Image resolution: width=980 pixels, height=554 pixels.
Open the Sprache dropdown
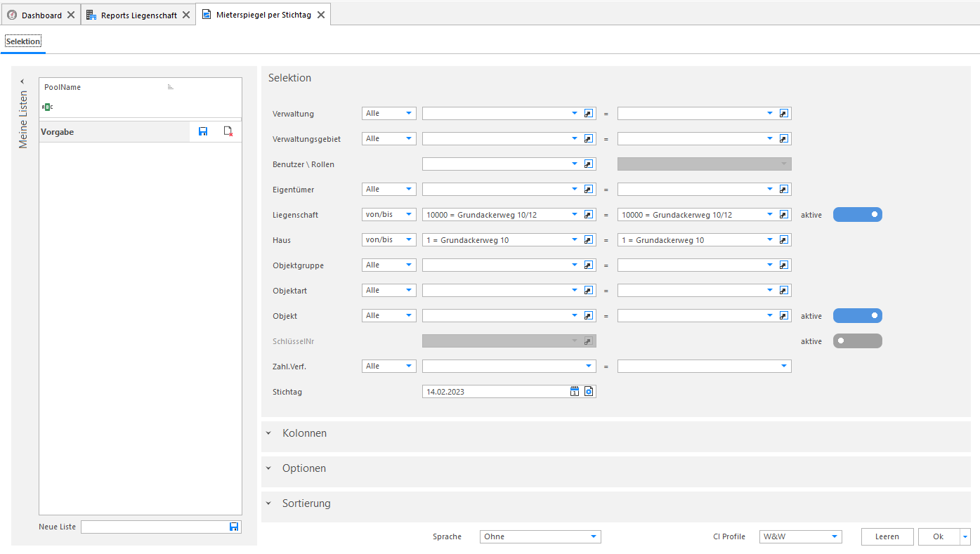coord(540,536)
